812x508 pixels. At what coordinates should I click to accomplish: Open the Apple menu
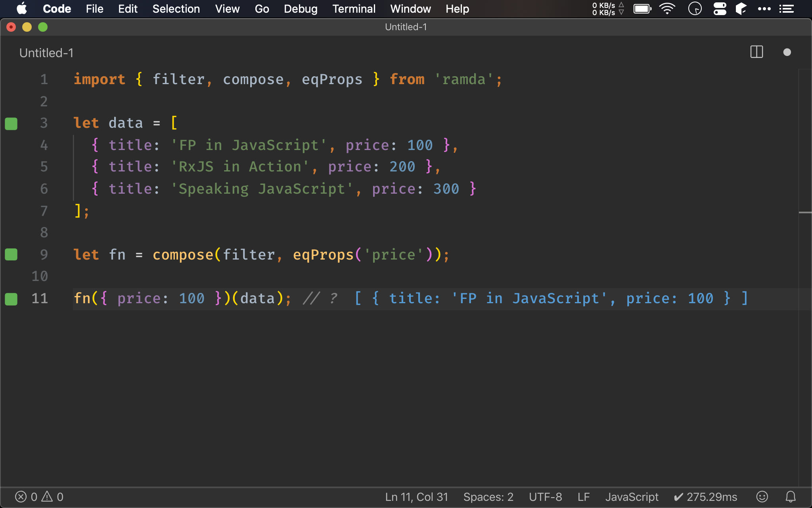(22, 8)
